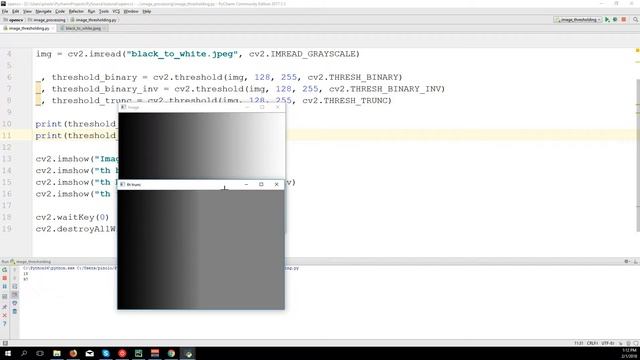The height and width of the screenshot is (360, 640).
Task: Open File Explorer from the taskbar
Action: pos(57,353)
